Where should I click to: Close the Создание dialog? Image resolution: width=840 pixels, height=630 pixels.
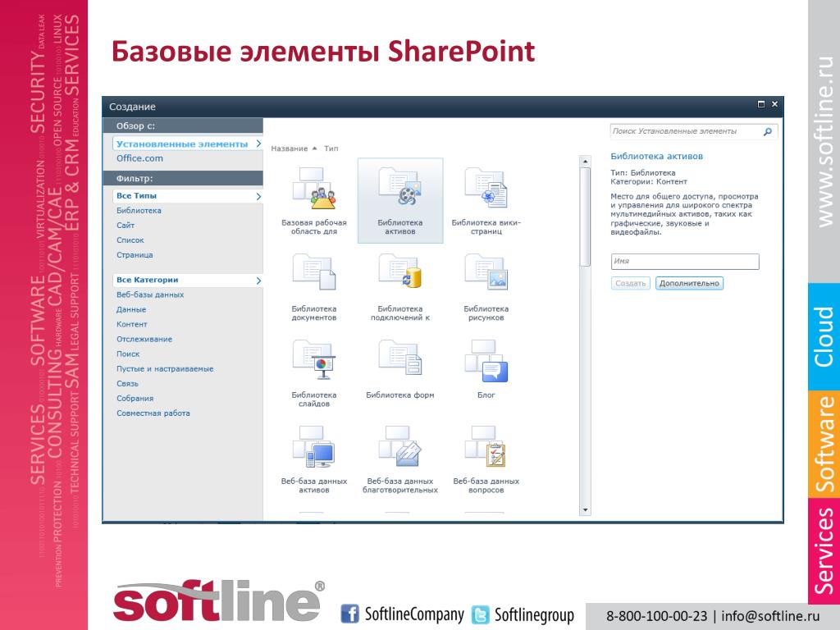774,104
